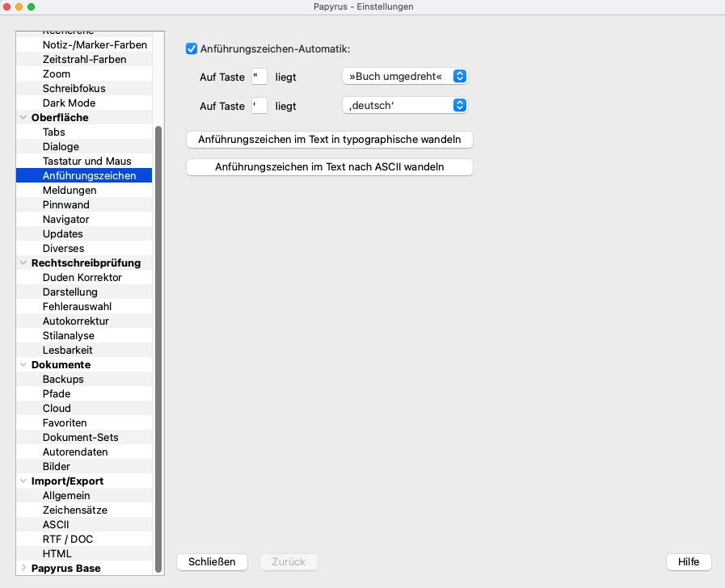The width and height of the screenshot is (725, 588).
Task: Open Autokorrektur settings
Action: [84, 321]
